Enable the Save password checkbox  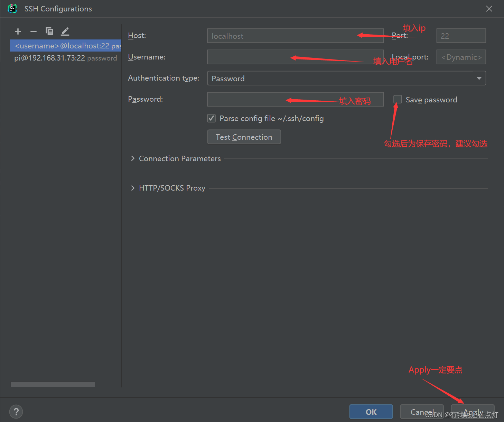[x=397, y=99]
